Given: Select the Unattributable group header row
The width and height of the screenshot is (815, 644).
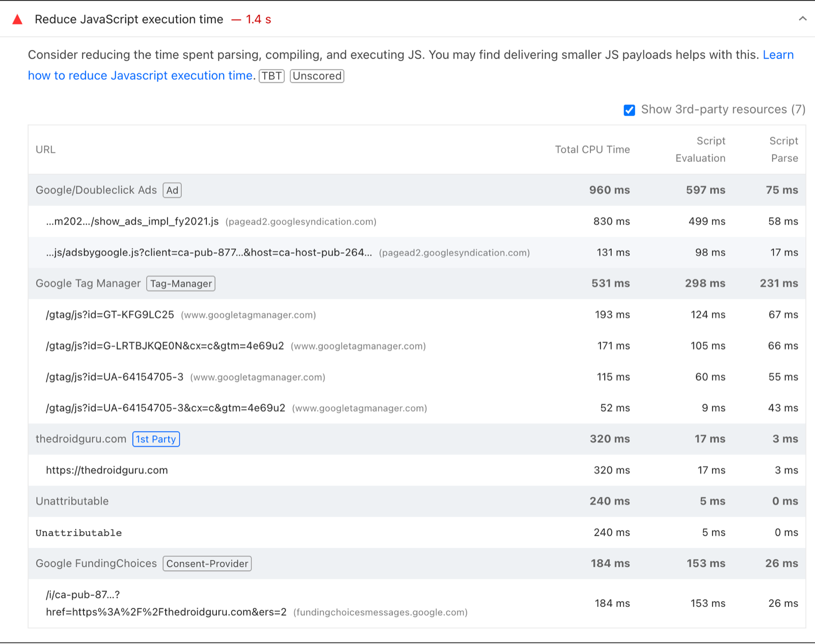Looking at the screenshot, I should tap(417, 501).
